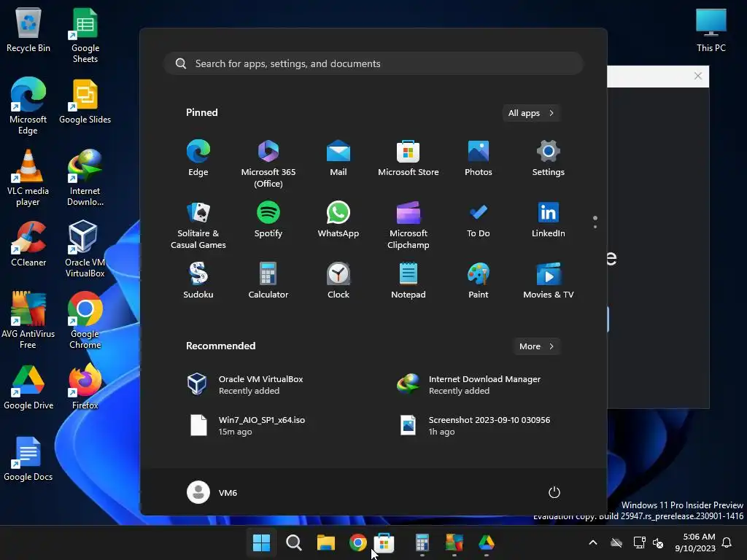This screenshot has width=747, height=560.
Task: Select CCleaner desktop shortcut
Action: (x=28, y=244)
